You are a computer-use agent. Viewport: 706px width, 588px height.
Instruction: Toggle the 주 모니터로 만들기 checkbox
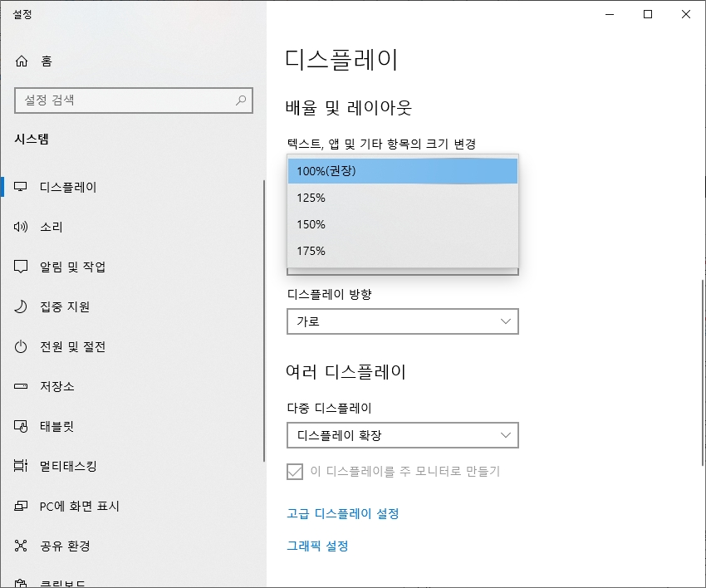[x=294, y=471]
